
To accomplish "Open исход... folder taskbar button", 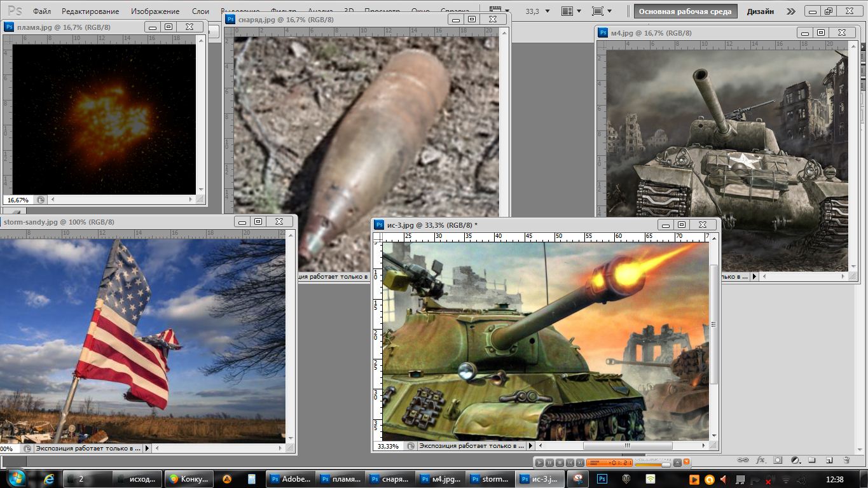I will tap(137, 479).
